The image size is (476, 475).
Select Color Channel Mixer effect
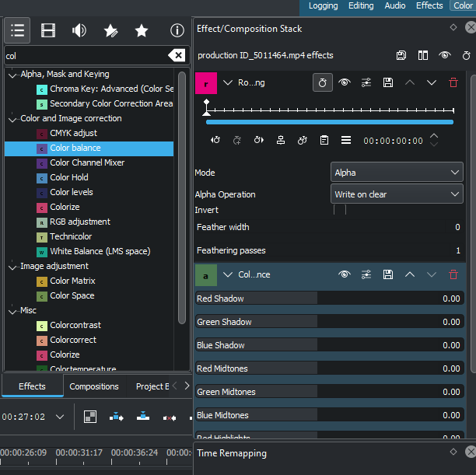tap(89, 162)
